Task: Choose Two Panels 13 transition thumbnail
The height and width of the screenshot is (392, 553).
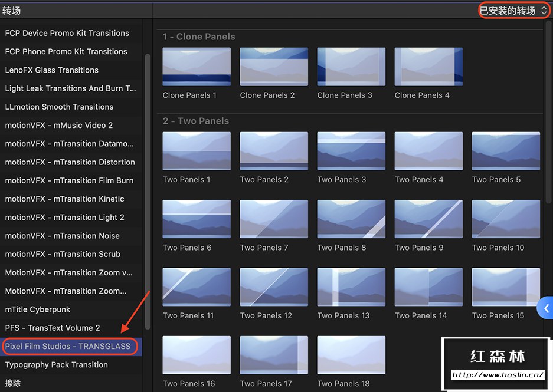Action: [351, 287]
